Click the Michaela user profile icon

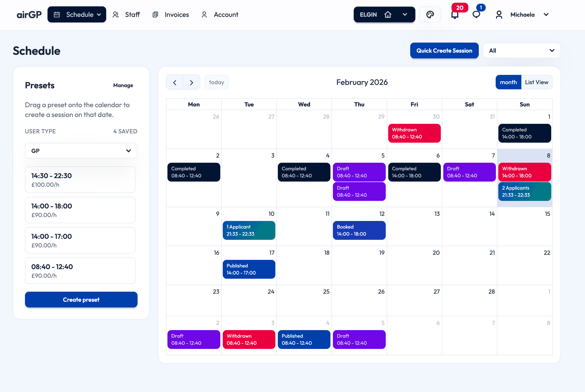tap(499, 15)
